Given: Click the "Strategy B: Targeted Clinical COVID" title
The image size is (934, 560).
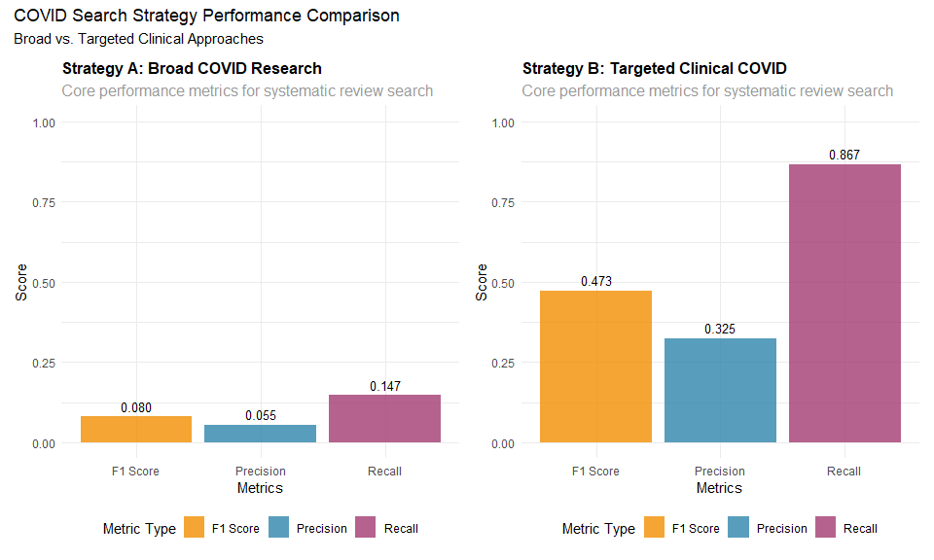Looking at the screenshot, I should (655, 69).
